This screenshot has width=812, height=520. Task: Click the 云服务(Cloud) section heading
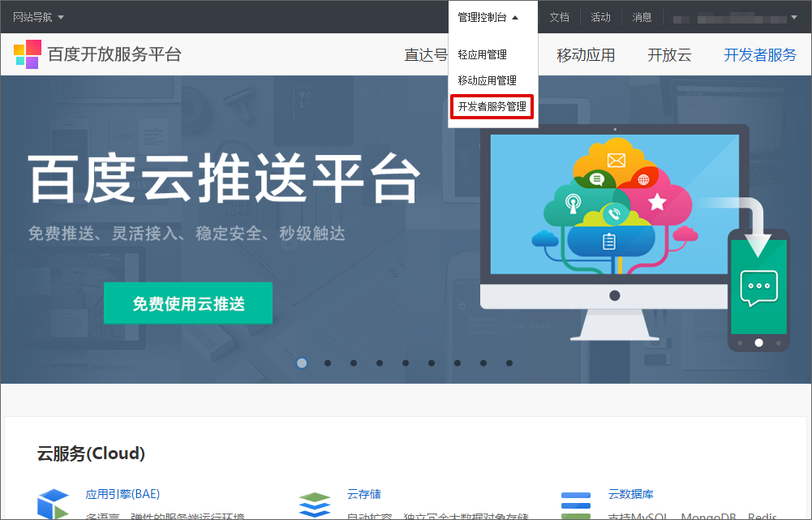tap(91, 453)
